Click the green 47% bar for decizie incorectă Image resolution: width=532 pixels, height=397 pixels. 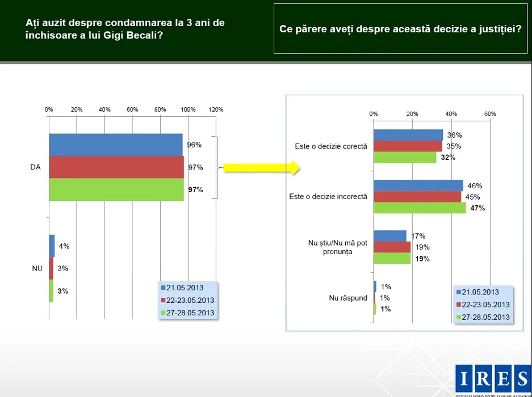[x=419, y=208]
